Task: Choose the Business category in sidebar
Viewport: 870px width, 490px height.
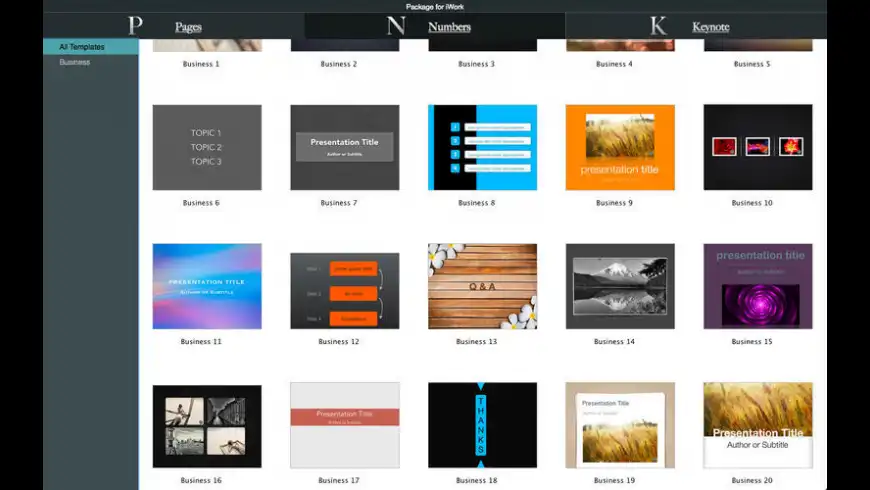Action: coord(75,62)
